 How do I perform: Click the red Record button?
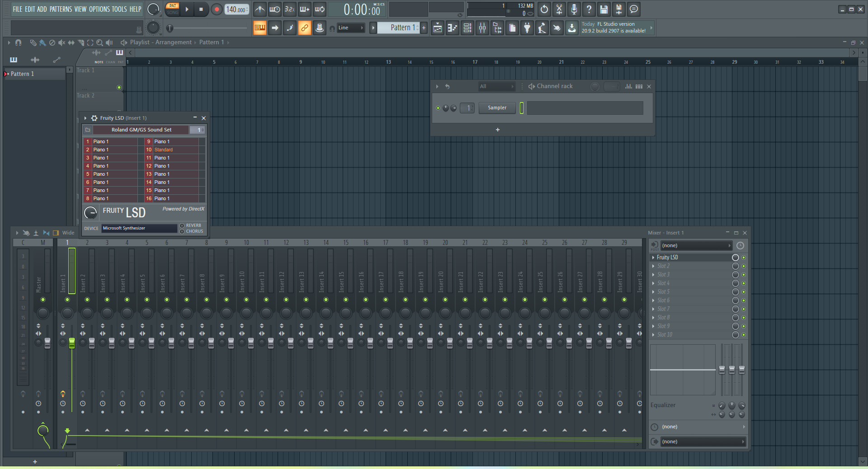217,9
